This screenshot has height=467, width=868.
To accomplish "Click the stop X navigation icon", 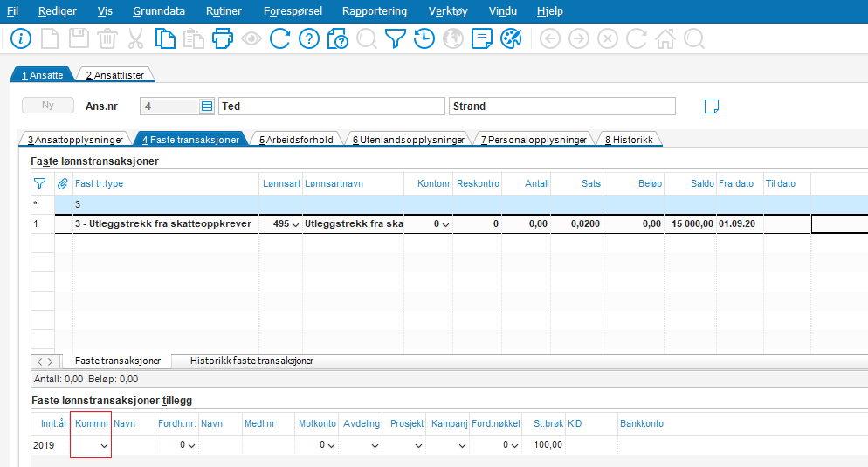I will pos(607,38).
